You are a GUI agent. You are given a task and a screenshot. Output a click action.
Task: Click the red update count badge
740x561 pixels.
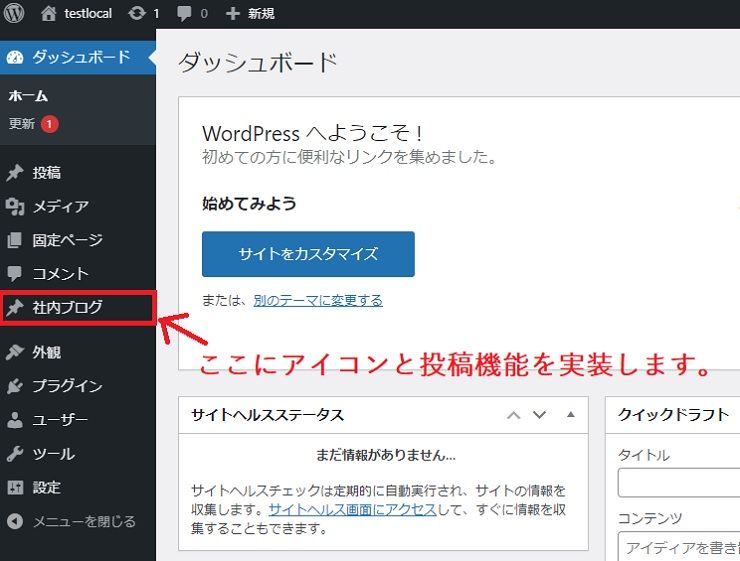point(50,124)
